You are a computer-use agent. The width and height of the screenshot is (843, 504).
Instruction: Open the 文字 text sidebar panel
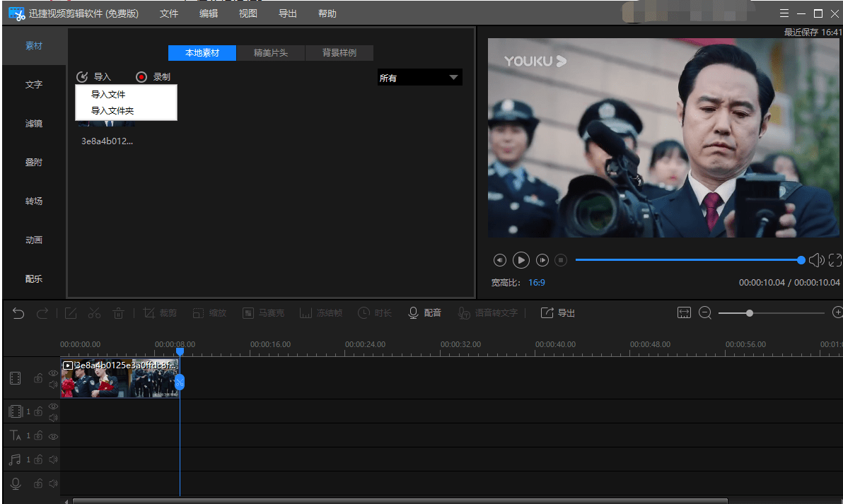click(34, 84)
